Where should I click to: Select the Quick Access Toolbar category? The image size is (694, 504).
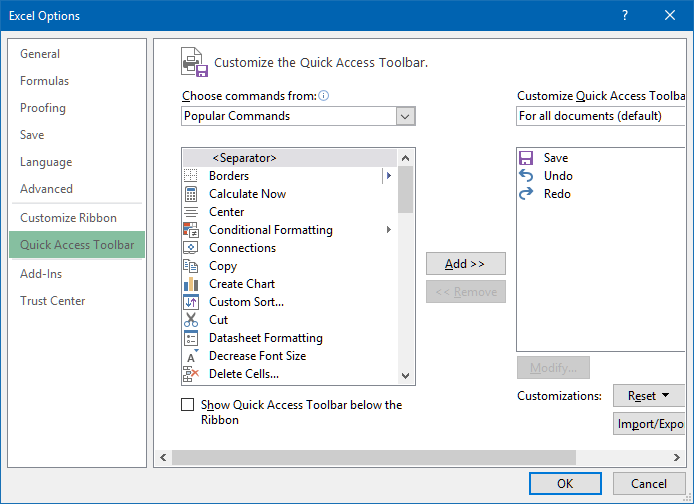77,245
